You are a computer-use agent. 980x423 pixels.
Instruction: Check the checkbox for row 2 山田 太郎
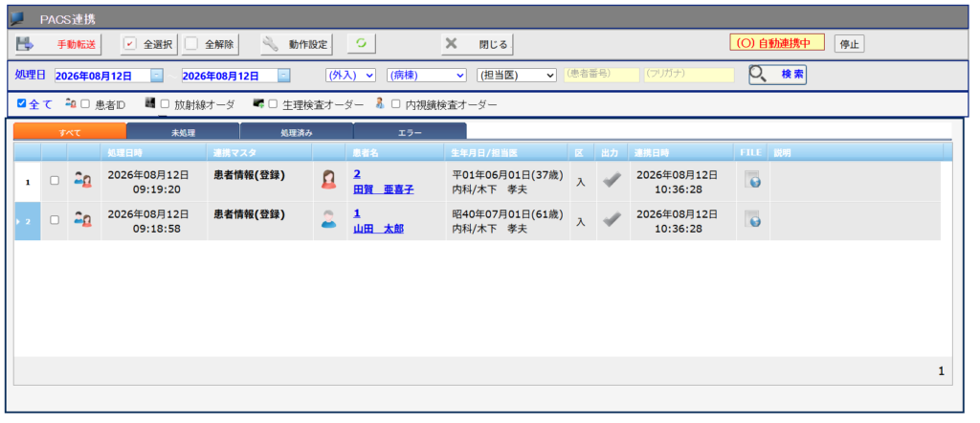[55, 220]
